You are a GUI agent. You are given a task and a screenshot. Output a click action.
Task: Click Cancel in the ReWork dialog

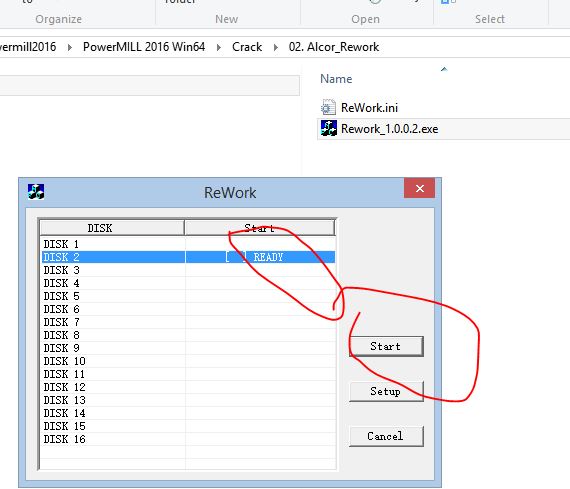click(386, 436)
